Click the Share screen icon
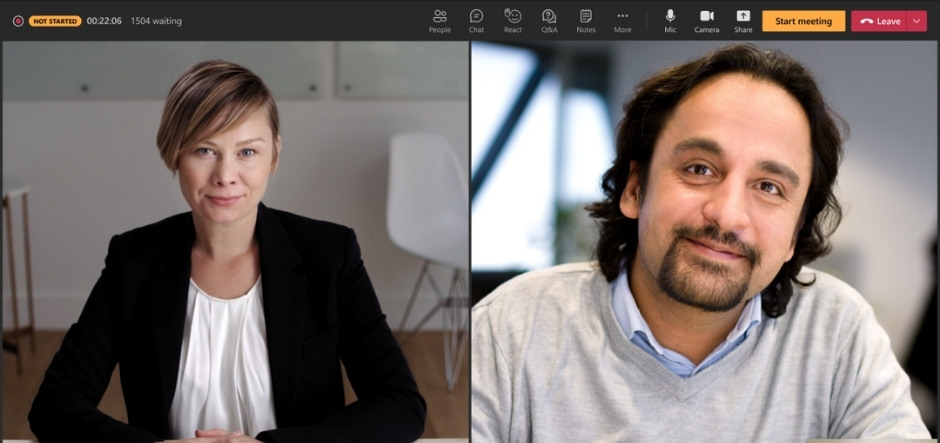 743,17
